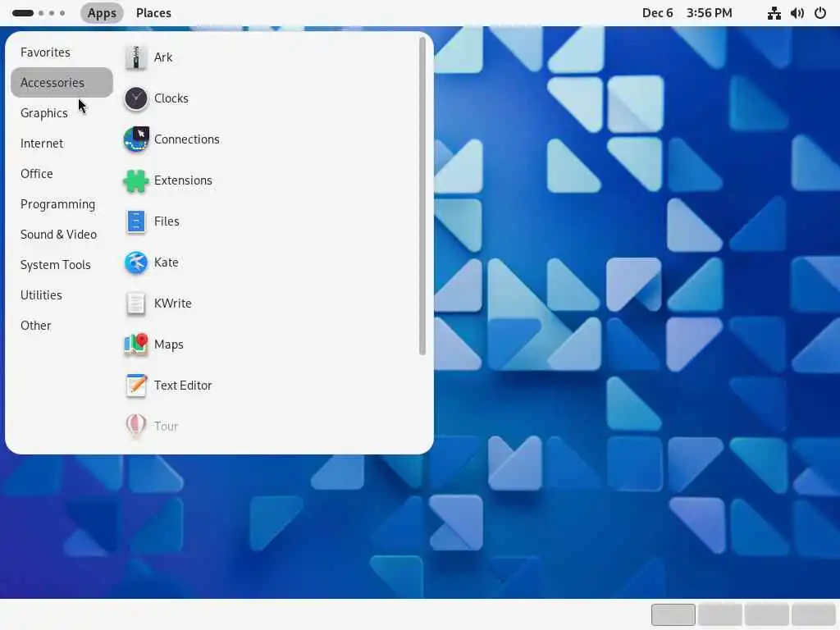Launch Kate via its blue icon
The height and width of the screenshot is (630, 840).
(136, 262)
